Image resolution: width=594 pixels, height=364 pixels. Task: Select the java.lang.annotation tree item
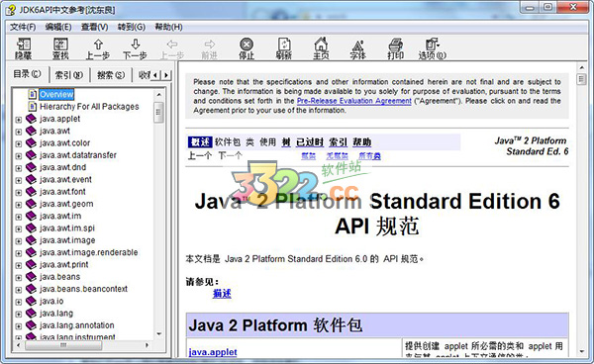click(x=77, y=325)
